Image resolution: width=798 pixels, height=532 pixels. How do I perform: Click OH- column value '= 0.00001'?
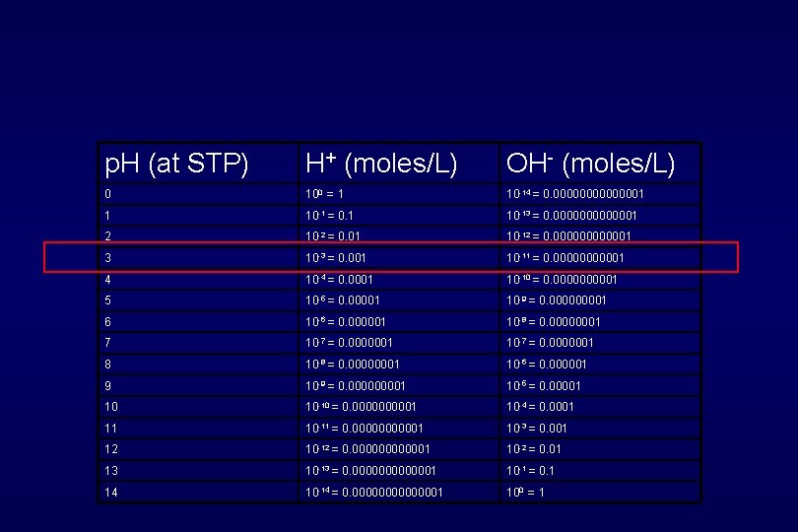point(544,386)
